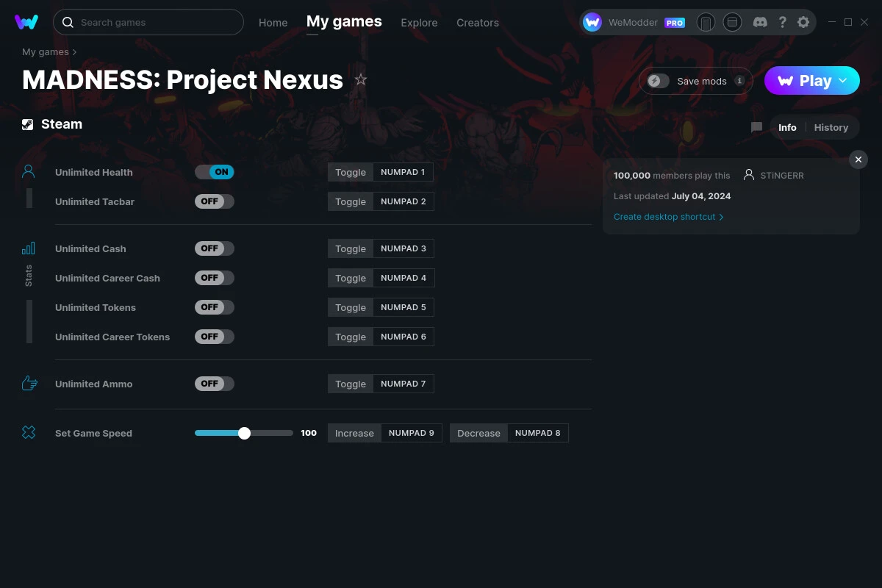The image size is (882, 588).
Task: Turn off Unlimited Health
Action: coord(214,171)
